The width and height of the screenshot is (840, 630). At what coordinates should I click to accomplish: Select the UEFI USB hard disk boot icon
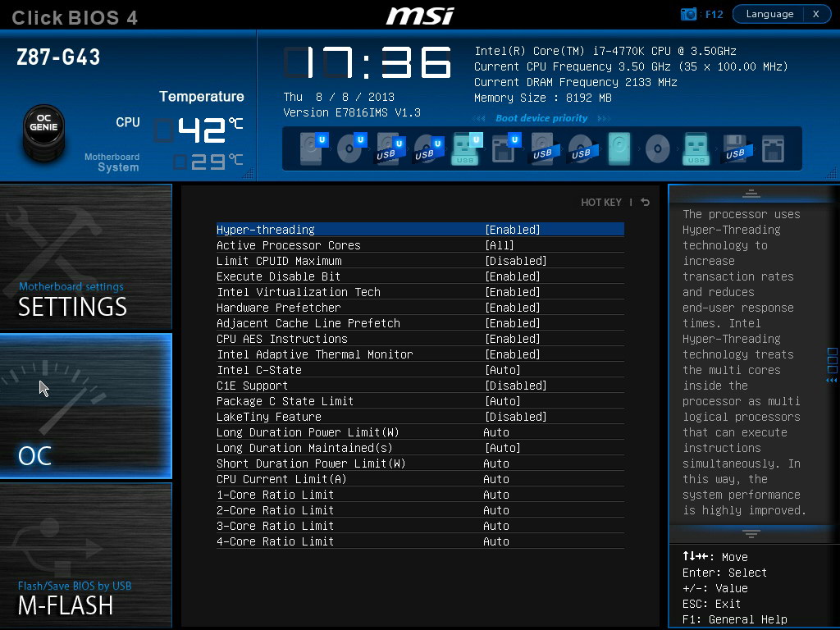[x=390, y=148]
